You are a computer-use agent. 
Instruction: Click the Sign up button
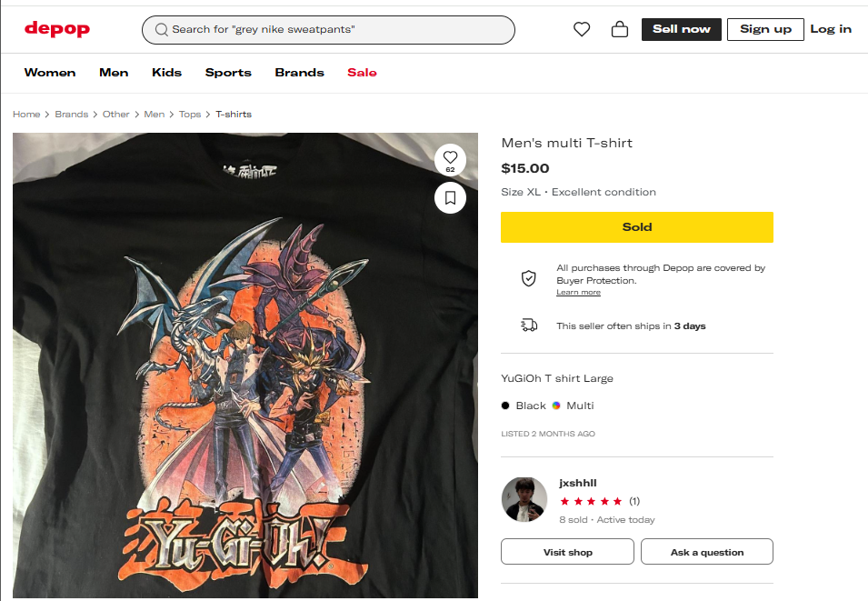(x=765, y=29)
